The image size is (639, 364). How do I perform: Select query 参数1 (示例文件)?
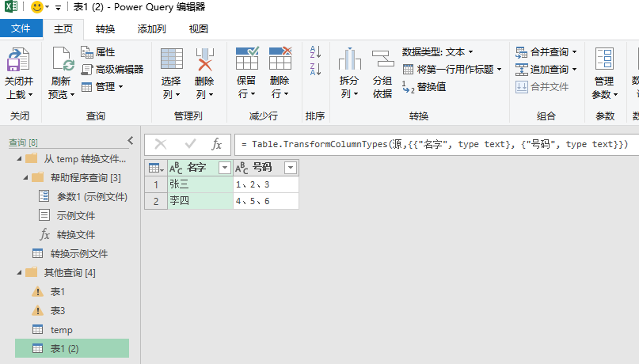click(82, 197)
